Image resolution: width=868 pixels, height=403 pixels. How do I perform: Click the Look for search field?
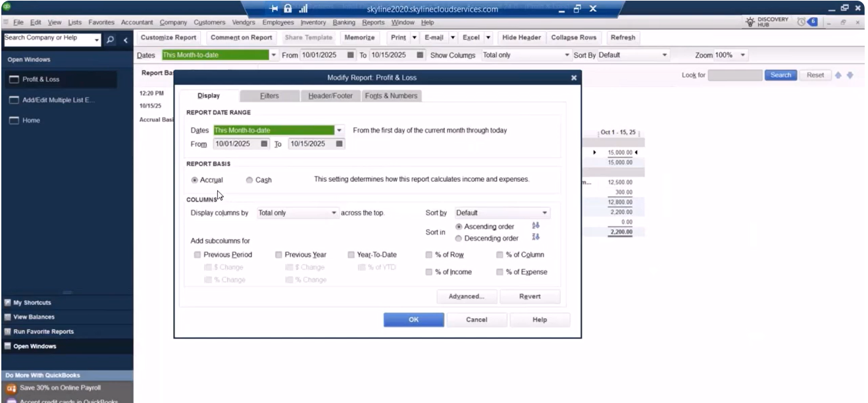click(734, 75)
